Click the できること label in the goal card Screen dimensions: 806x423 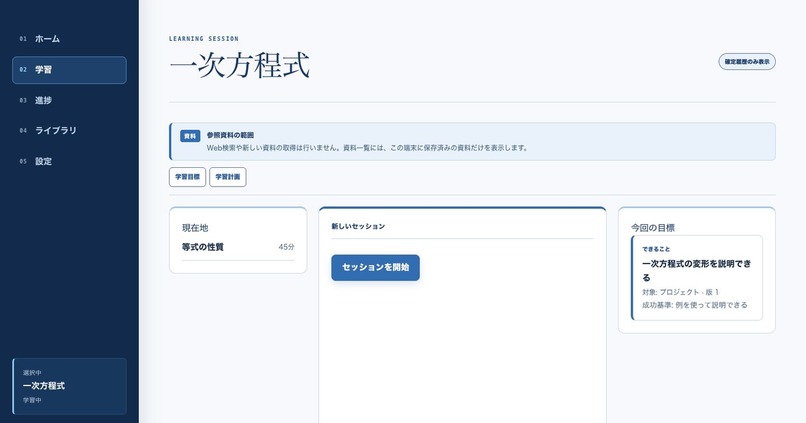click(656, 249)
